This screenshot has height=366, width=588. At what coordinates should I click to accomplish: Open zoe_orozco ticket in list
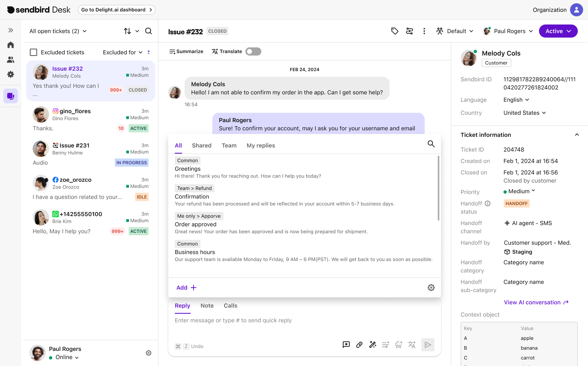click(91, 188)
